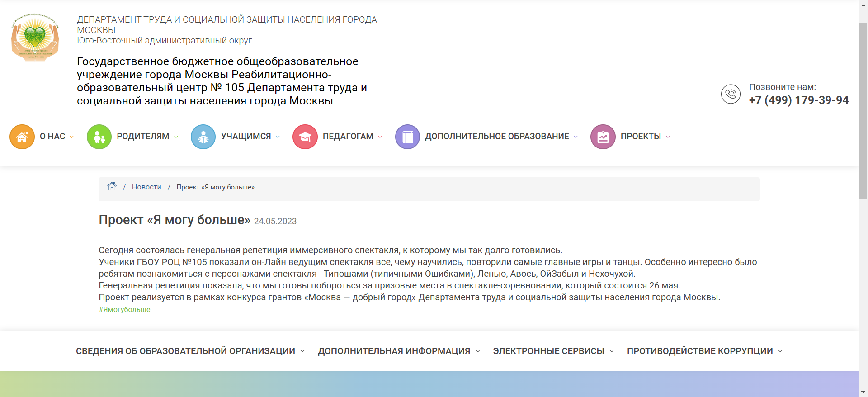The height and width of the screenshot is (397, 868).
Task: Click the blue reading student icon
Action: click(x=203, y=137)
